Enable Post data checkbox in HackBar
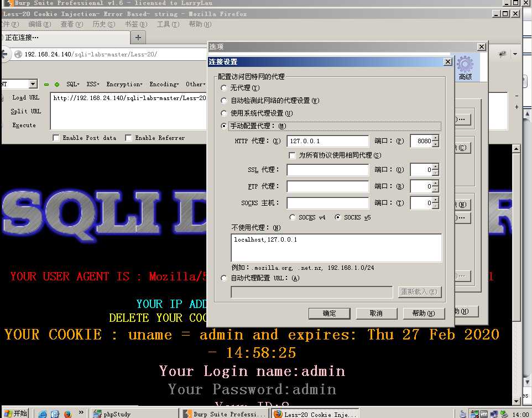The height and width of the screenshot is (418, 532). [56, 138]
